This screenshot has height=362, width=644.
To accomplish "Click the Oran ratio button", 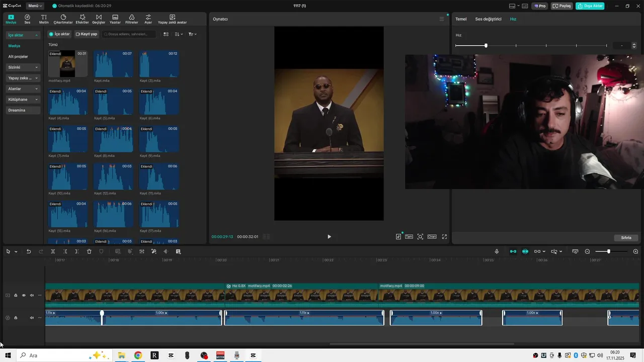I will (432, 237).
